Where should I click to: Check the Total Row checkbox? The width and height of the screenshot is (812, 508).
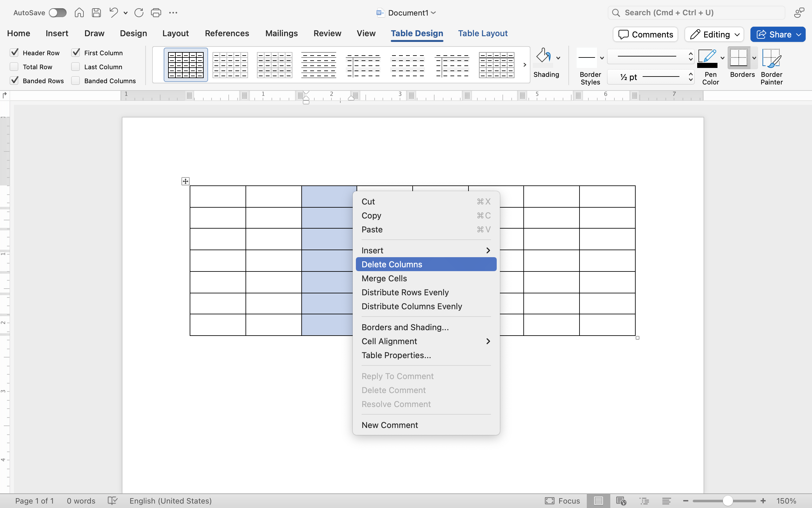14,67
